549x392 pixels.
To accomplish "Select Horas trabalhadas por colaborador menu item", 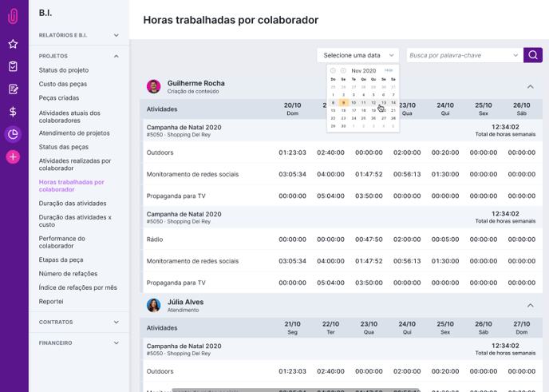I will tap(72, 186).
